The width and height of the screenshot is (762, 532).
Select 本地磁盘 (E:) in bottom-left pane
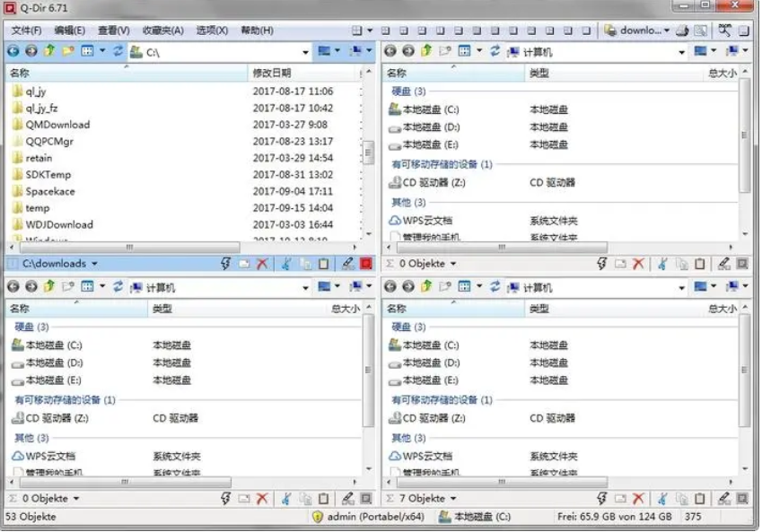tap(47, 380)
